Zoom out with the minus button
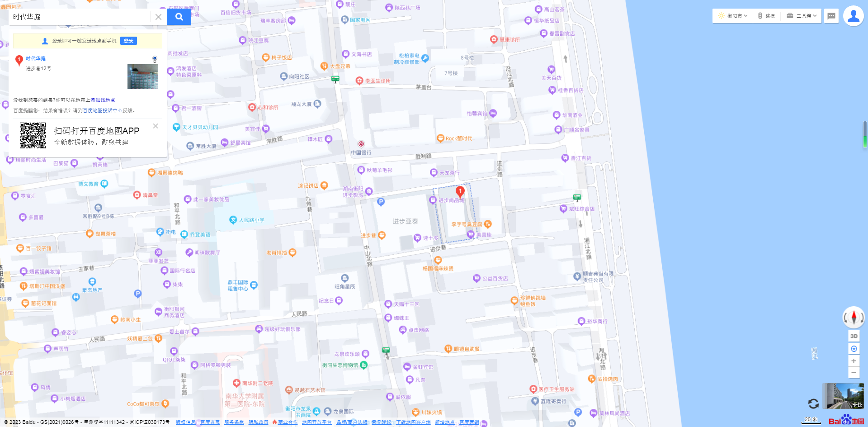The image size is (868, 427). (x=854, y=373)
